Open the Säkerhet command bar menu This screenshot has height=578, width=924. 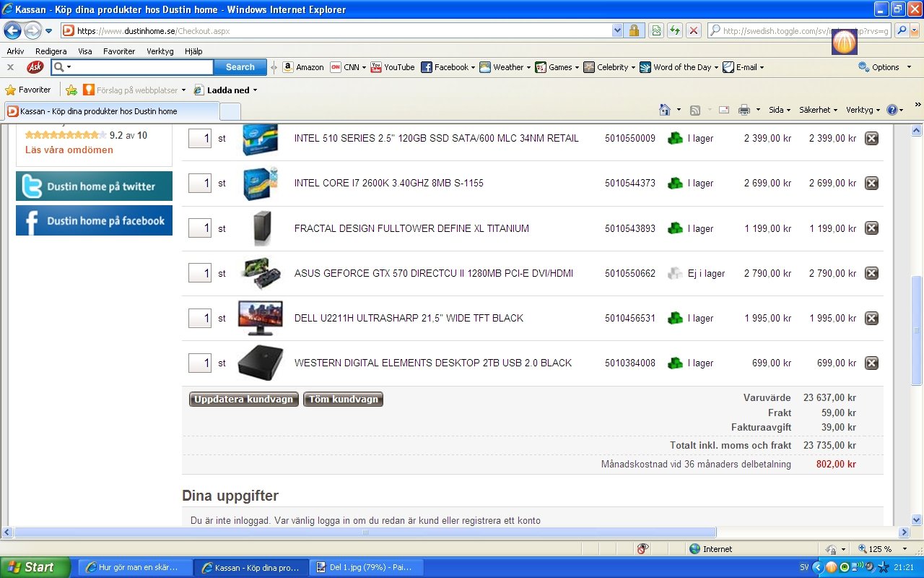818,110
